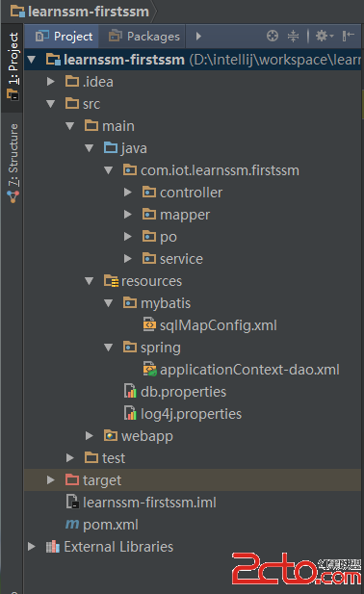Open the Structure tool window tab
The height and width of the screenshot is (594, 364).
click(13, 163)
